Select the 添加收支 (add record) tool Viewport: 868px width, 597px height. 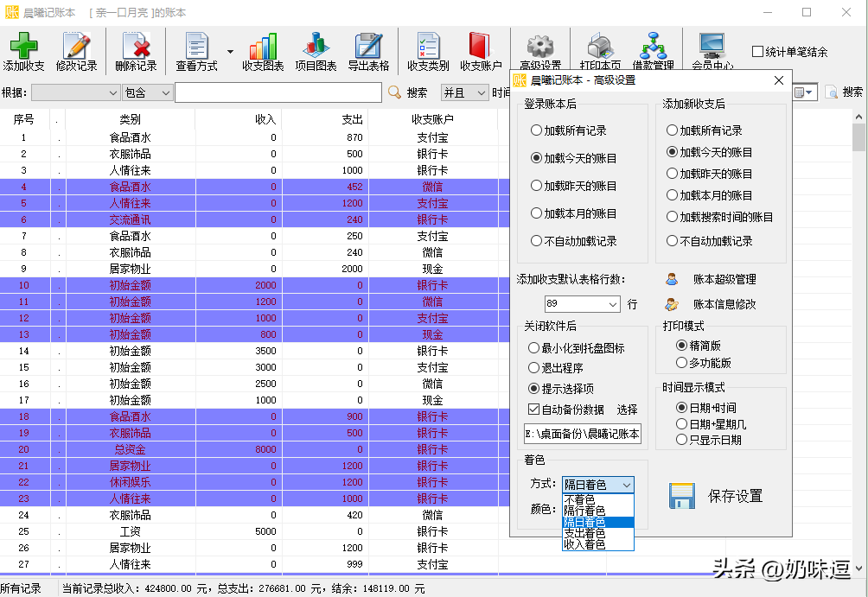click(25, 49)
